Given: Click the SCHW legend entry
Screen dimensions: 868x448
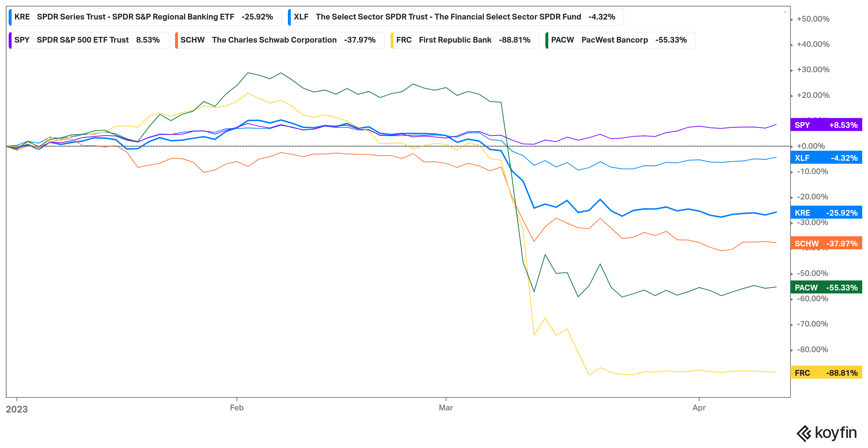Looking at the screenshot, I should pyautogui.click(x=280, y=40).
